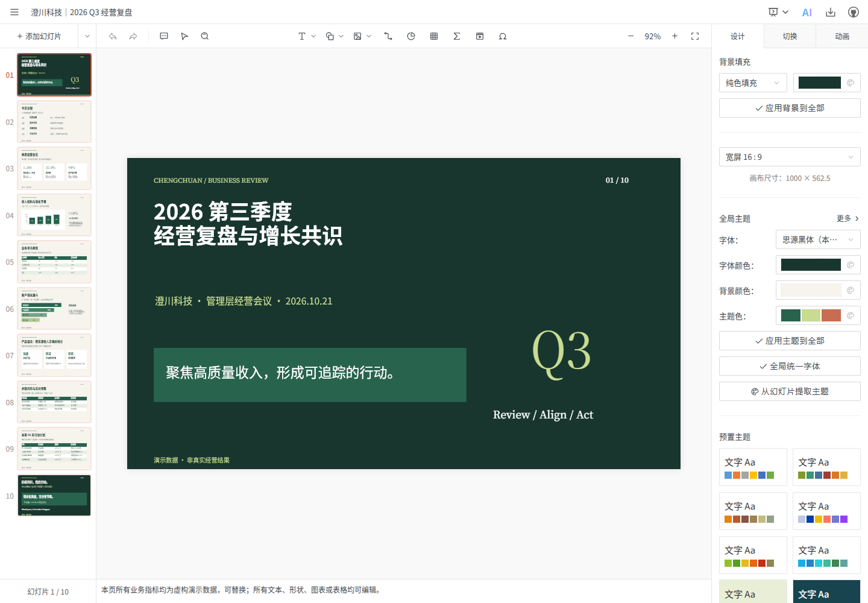Expand the slideshow options arrow

[785, 12]
